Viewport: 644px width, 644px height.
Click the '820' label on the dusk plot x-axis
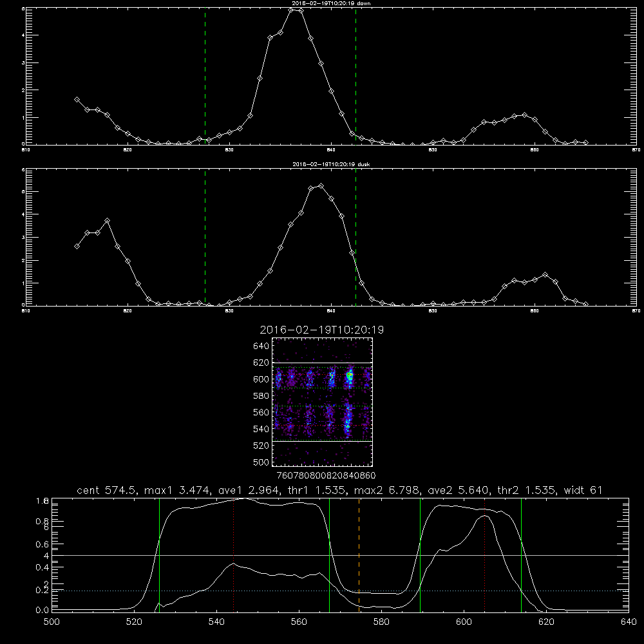tap(128, 311)
